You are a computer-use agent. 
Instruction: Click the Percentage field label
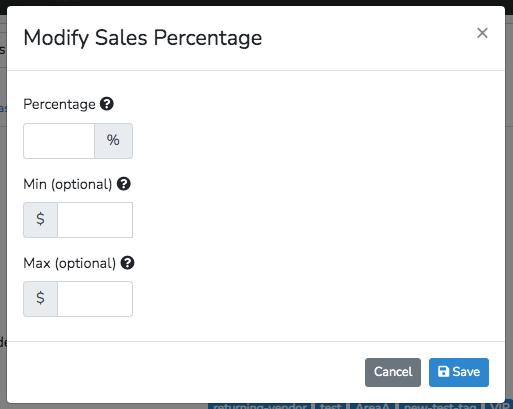pos(59,105)
